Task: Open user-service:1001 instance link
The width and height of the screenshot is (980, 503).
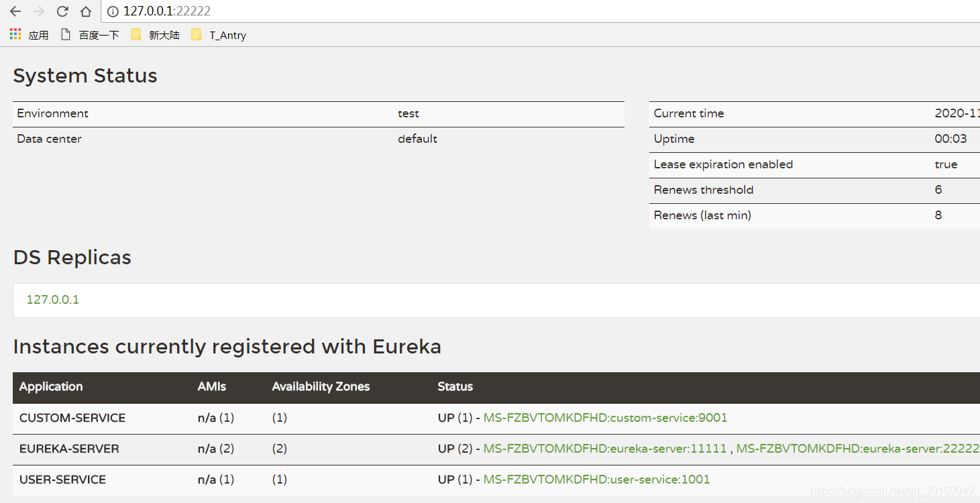Action: 596,480
